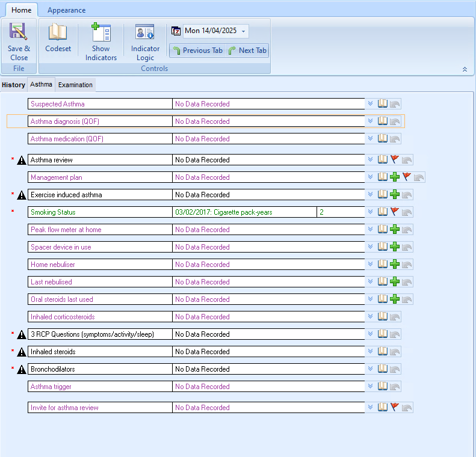The image size is (476, 457).
Task: Click warning triangle beside Bronchodilators
Action: click(22, 369)
